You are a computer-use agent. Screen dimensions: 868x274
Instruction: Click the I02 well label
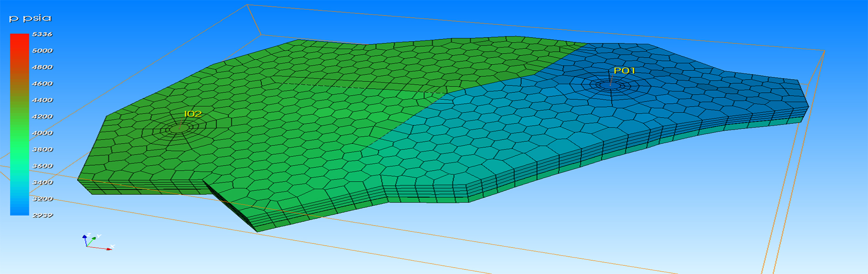(193, 114)
